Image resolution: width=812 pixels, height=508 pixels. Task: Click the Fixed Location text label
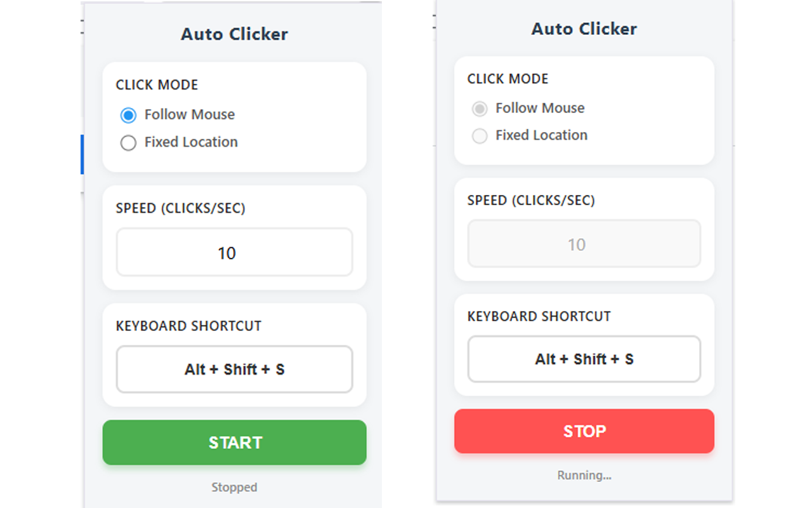(x=192, y=142)
